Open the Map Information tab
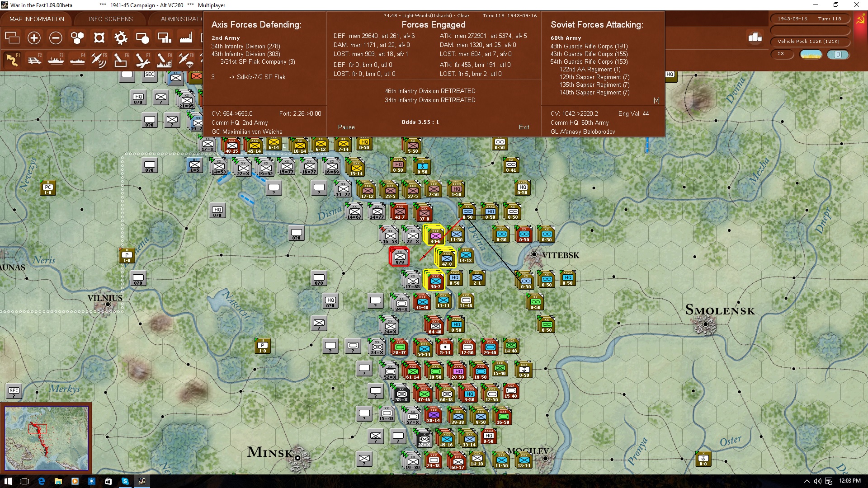Screen dimensions: 868x488 [x=37, y=19]
